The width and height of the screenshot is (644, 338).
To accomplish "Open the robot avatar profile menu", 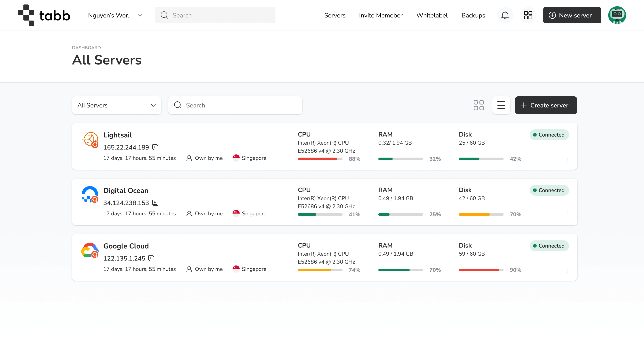I will point(617,15).
